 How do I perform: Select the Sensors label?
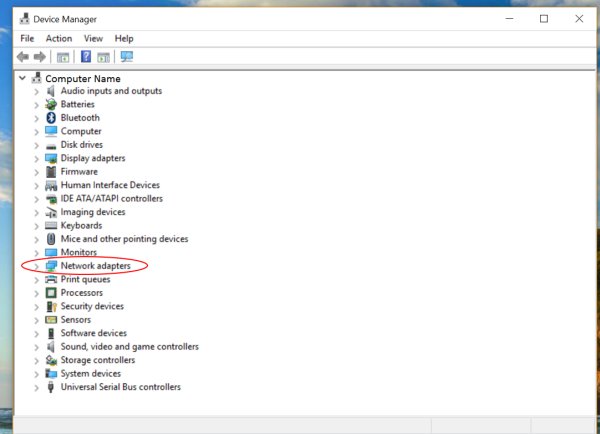[x=76, y=320]
